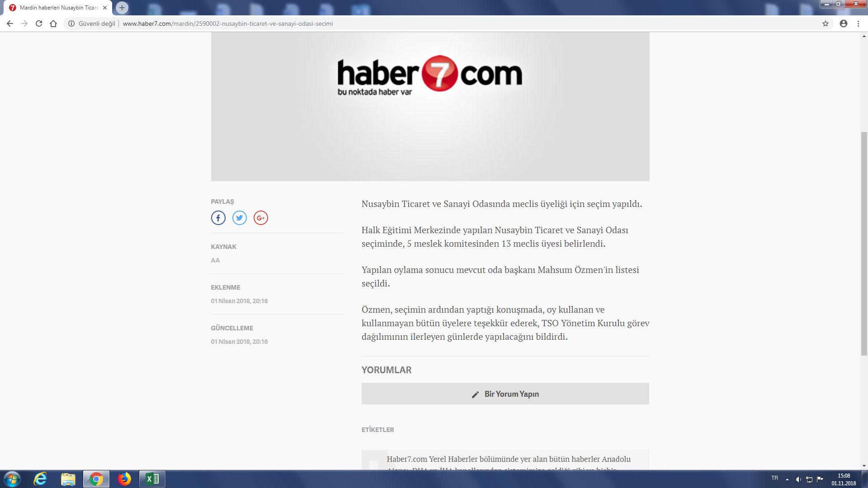The height and width of the screenshot is (488, 868).
Task: Click YORUMLAR heading
Action: coord(387,370)
